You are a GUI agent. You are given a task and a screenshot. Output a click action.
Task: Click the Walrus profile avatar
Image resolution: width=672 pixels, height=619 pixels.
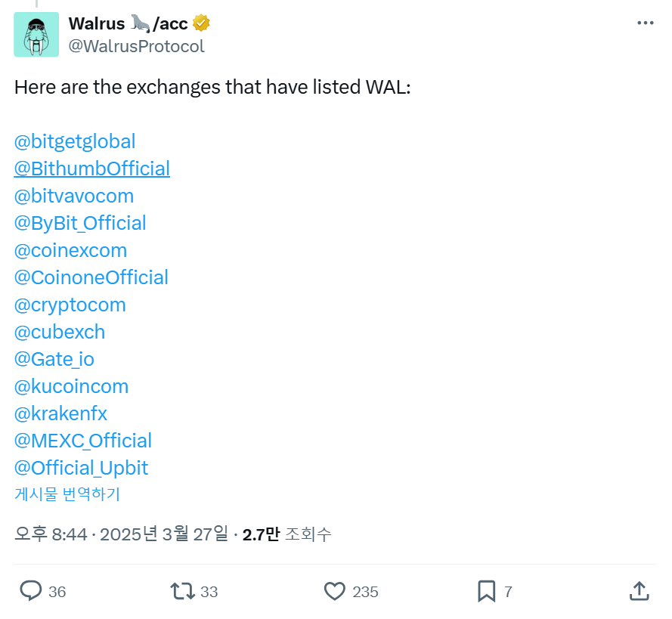coord(36,35)
